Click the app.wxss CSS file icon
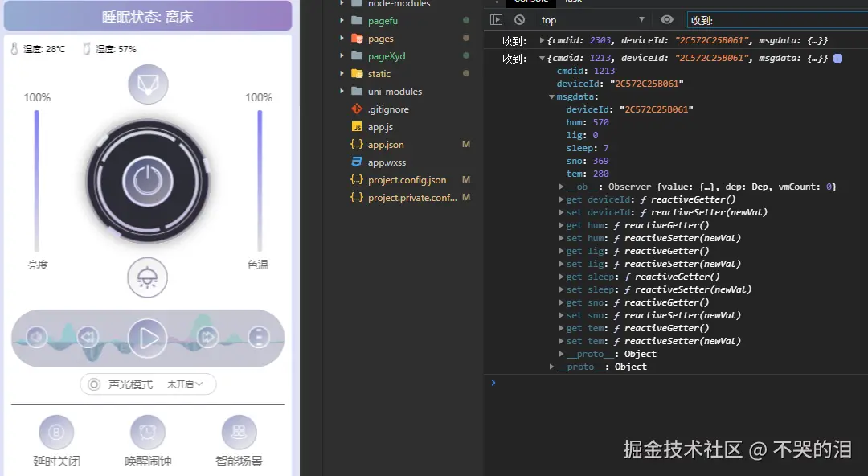 click(357, 162)
